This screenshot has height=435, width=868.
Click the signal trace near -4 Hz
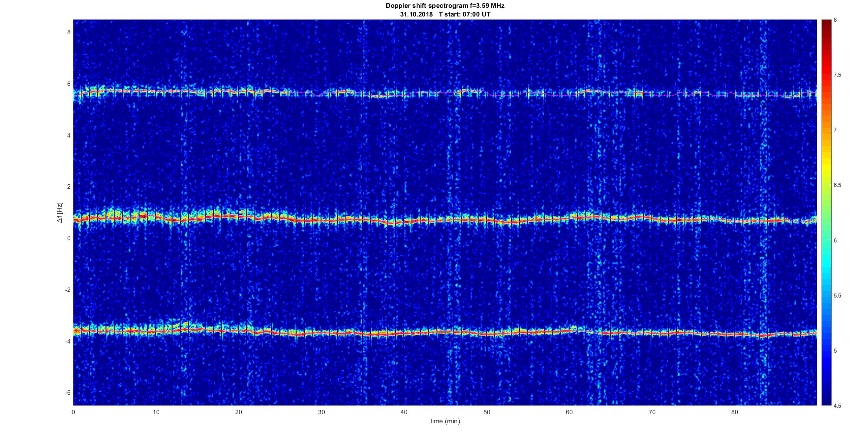(445, 332)
